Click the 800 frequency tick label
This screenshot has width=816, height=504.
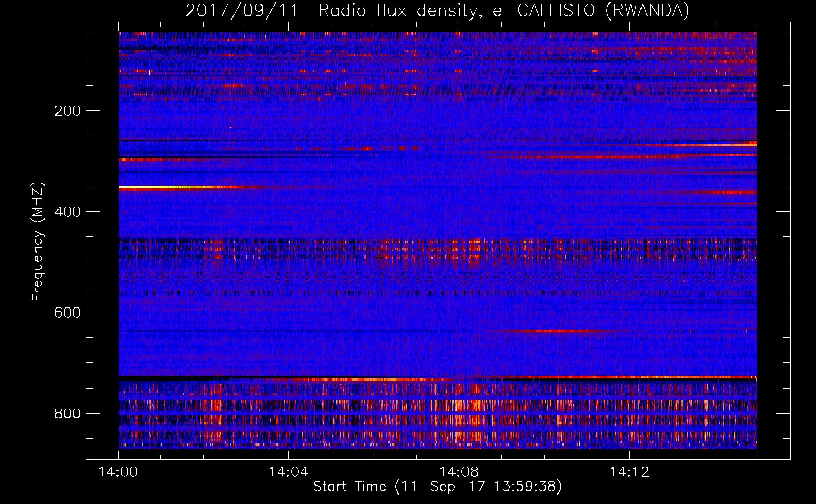pyautogui.click(x=67, y=413)
